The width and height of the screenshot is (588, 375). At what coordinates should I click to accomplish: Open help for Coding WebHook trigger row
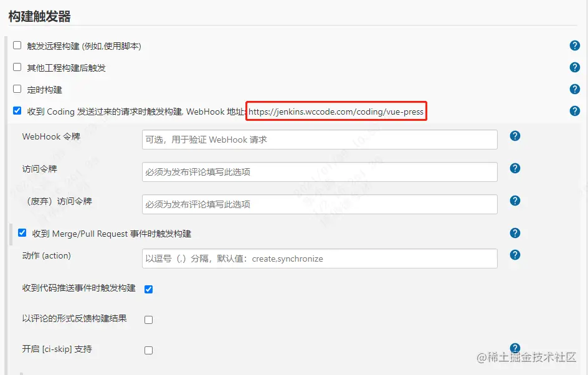pos(574,111)
